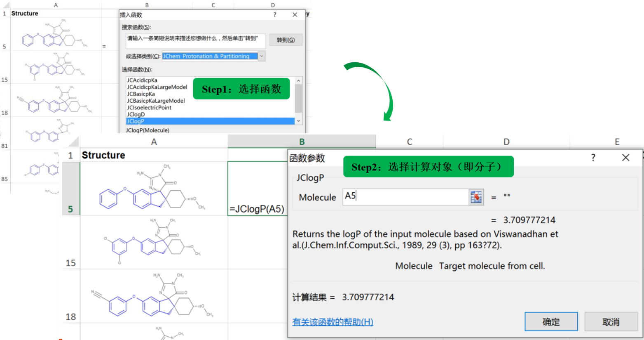Select column C header in lower sheet
The width and height of the screenshot is (644, 340).
click(409, 142)
